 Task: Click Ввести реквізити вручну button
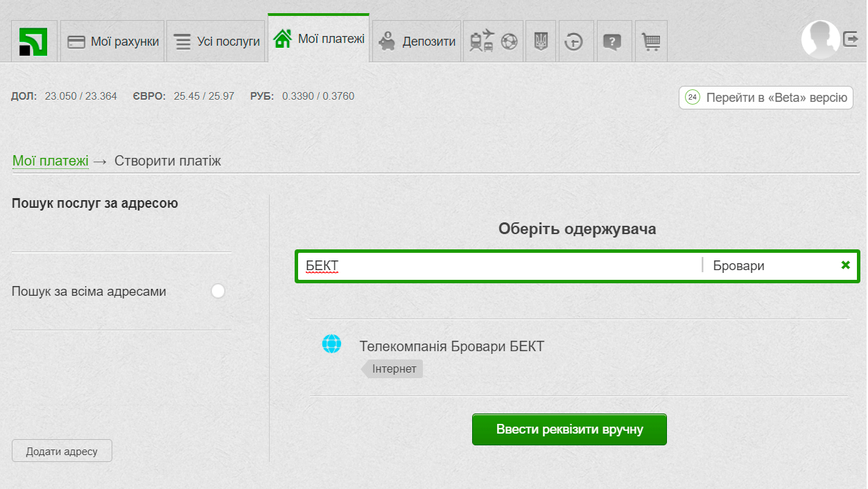[x=569, y=429]
